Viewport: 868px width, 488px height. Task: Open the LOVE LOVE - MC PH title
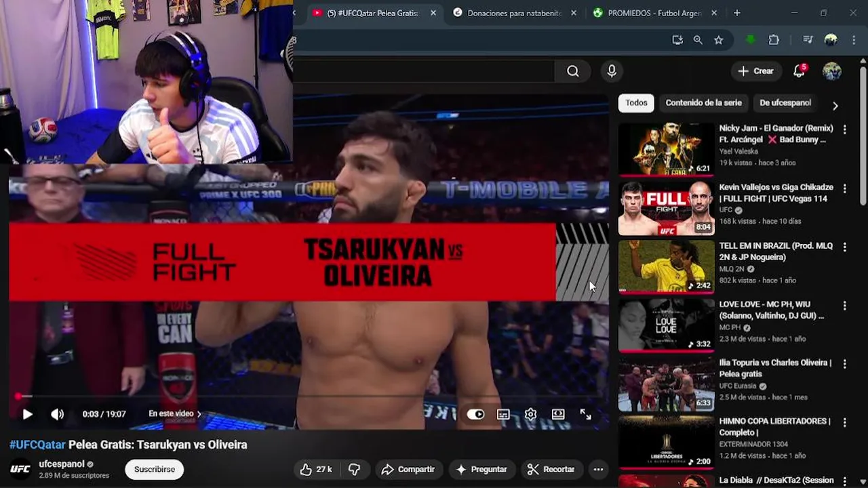pos(772,310)
